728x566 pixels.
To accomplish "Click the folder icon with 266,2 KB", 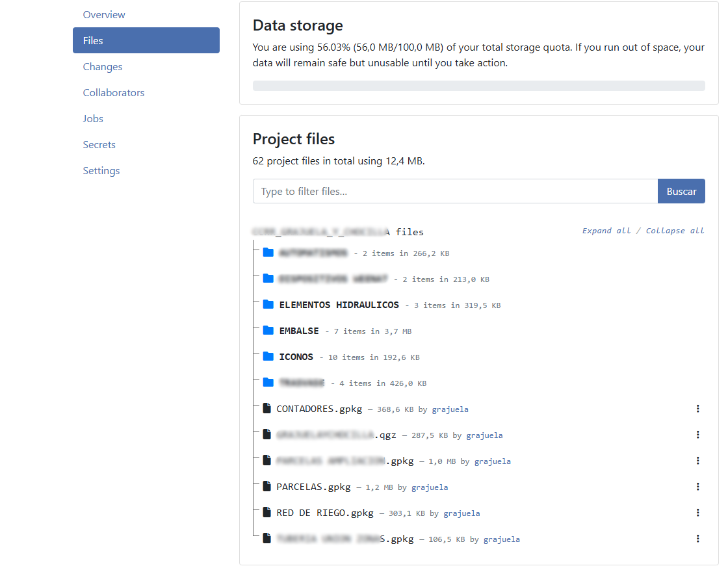I will click(x=268, y=253).
